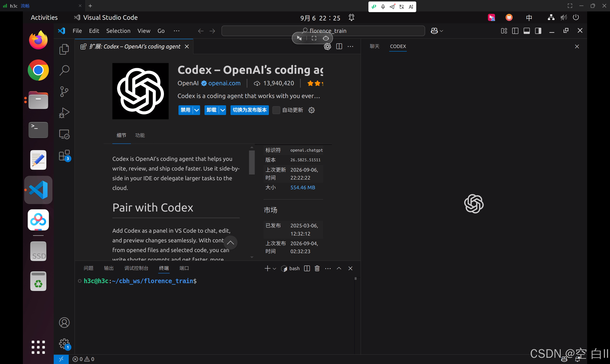This screenshot has height=364, width=610.
Task: Click the VS Code logo in title bar
Action: coord(61,31)
